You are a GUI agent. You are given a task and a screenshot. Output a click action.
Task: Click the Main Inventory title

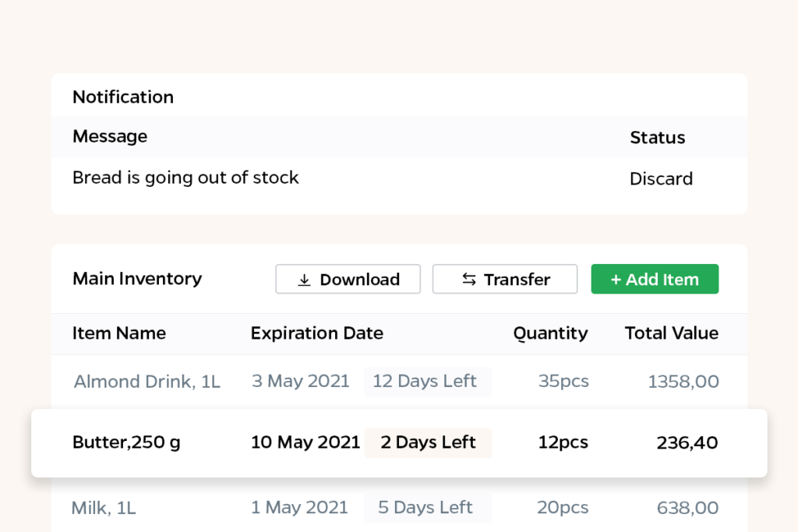click(x=137, y=279)
